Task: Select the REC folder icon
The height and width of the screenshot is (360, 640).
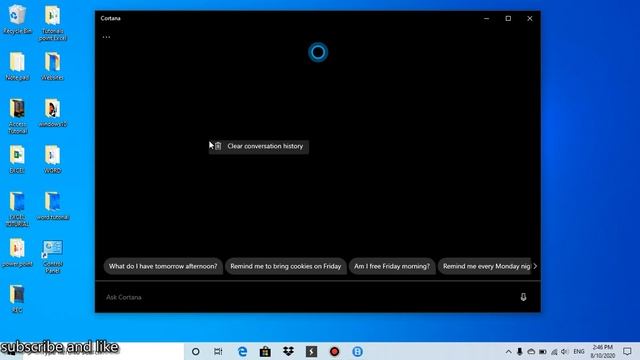Action: [x=17, y=299]
